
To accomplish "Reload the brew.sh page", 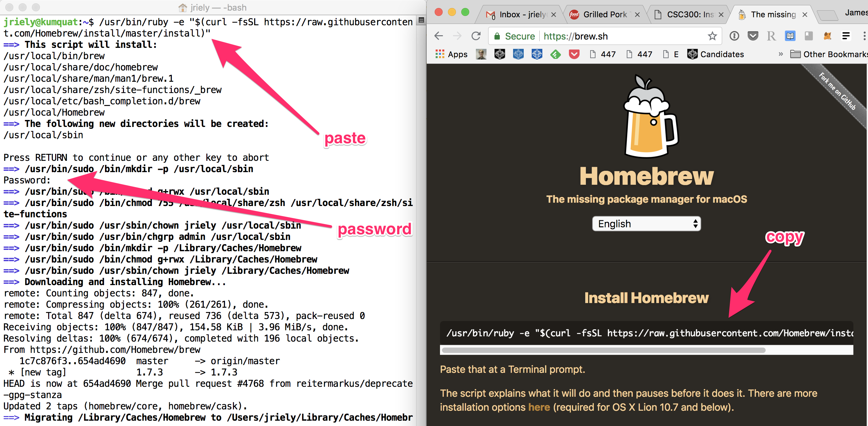I will pos(476,36).
